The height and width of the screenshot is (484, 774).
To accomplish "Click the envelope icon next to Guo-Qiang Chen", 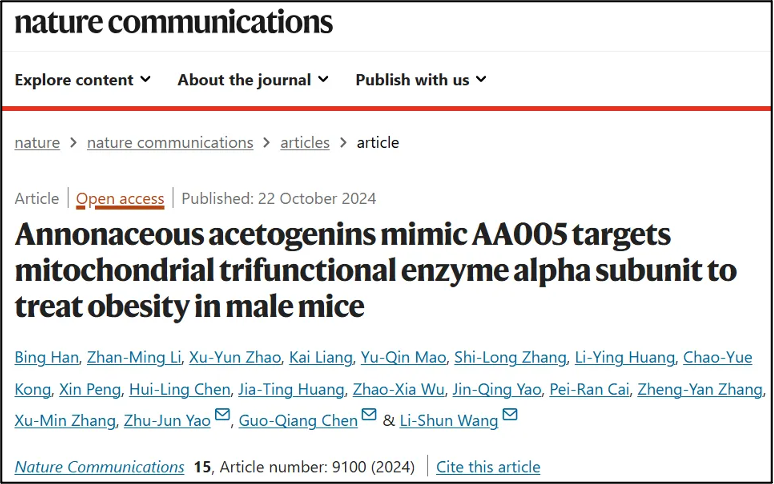I will [x=369, y=416].
